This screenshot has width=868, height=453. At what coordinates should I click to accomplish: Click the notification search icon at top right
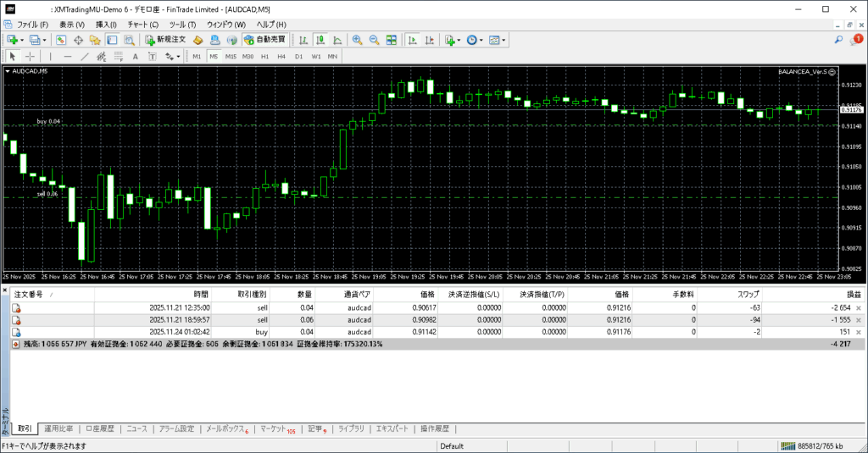click(839, 40)
